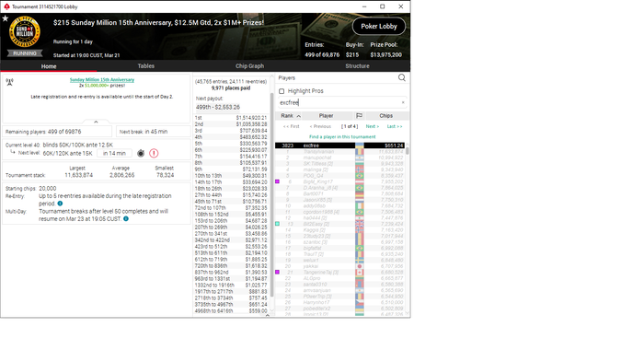Screen dimensions: 644x350
Task: Go to the Next player page
Action: coord(372,126)
